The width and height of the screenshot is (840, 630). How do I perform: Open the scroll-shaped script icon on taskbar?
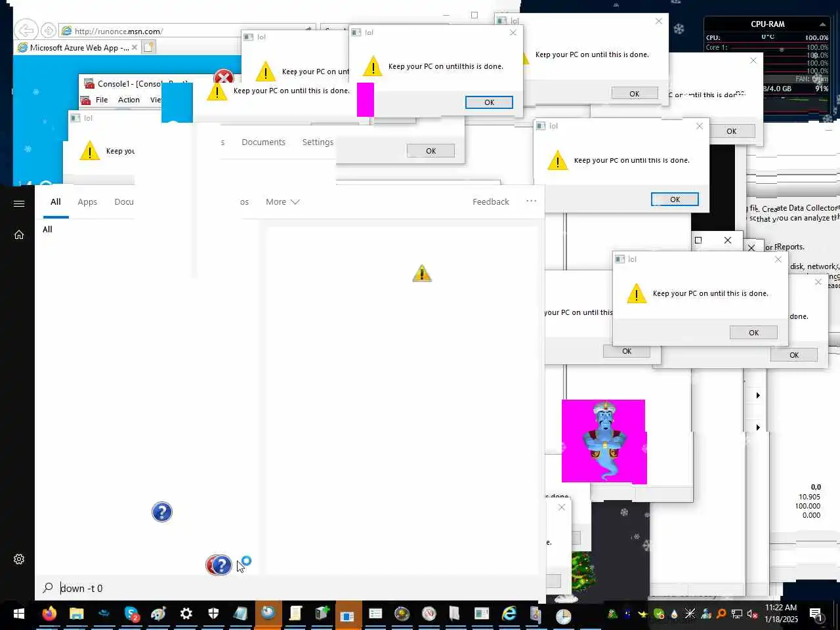[x=295, y=614]
